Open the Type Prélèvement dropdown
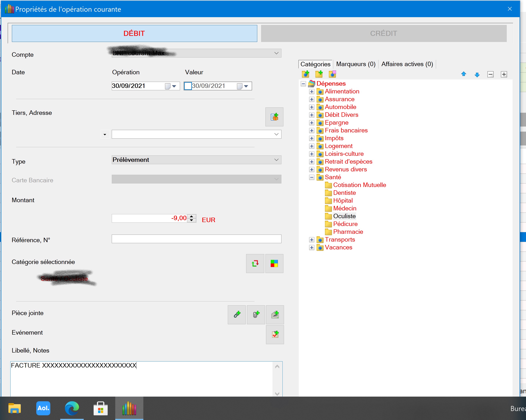Image resolution: width=526 pixels, height=420 pixels. point(196,160)
